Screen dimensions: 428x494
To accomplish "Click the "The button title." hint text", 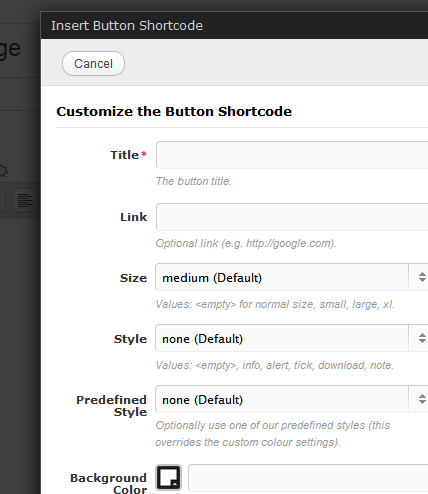I will click(x=194, y=181).
